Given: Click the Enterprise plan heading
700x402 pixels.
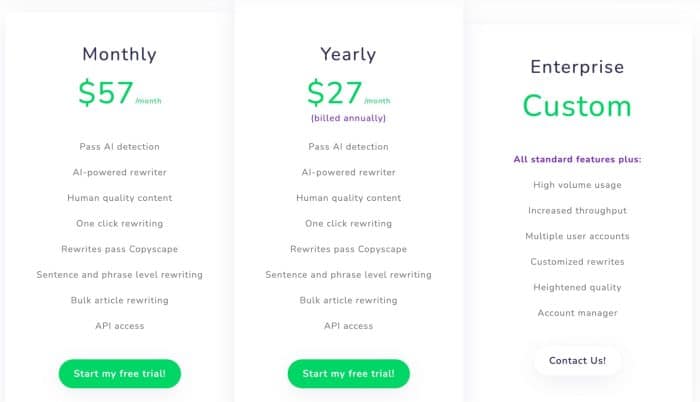Looking at the screenshot, I should (577, 67).
